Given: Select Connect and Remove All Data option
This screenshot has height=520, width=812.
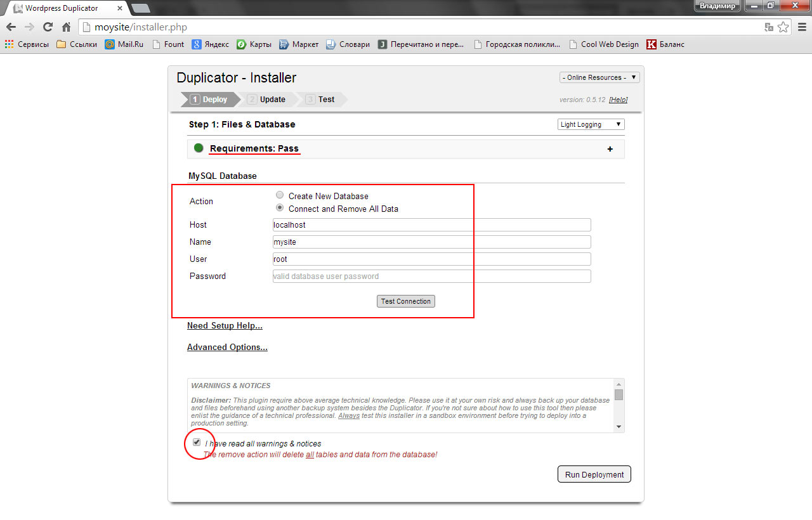Looking at the screenshot, I should [x=280, y=208].
